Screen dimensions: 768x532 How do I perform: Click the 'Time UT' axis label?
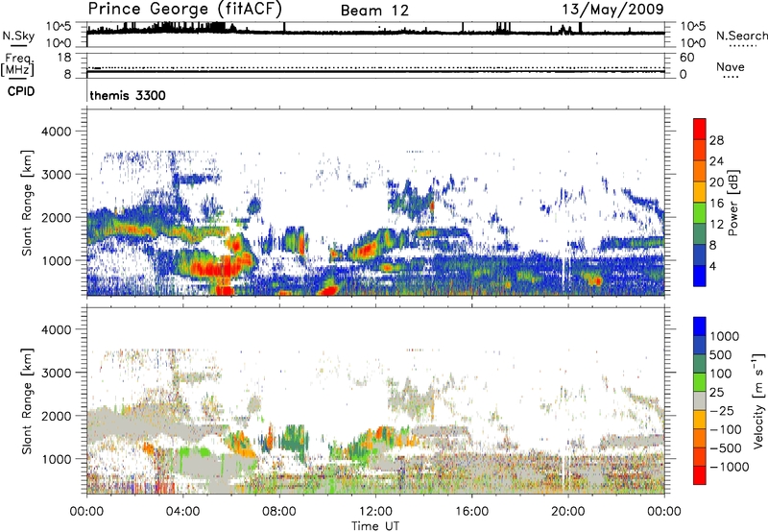coord(375,526)
